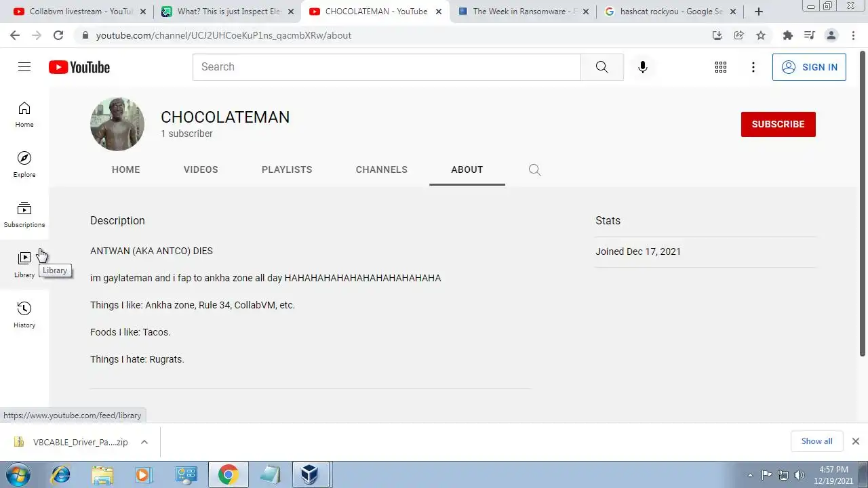Open Chrome media control icon
Screen dimensions: 868x488
(810, 35)
